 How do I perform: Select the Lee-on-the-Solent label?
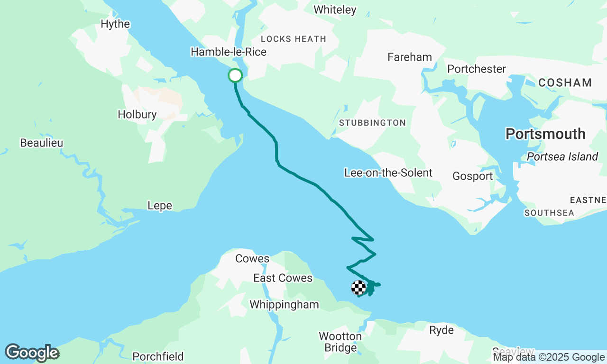point(388,173)
